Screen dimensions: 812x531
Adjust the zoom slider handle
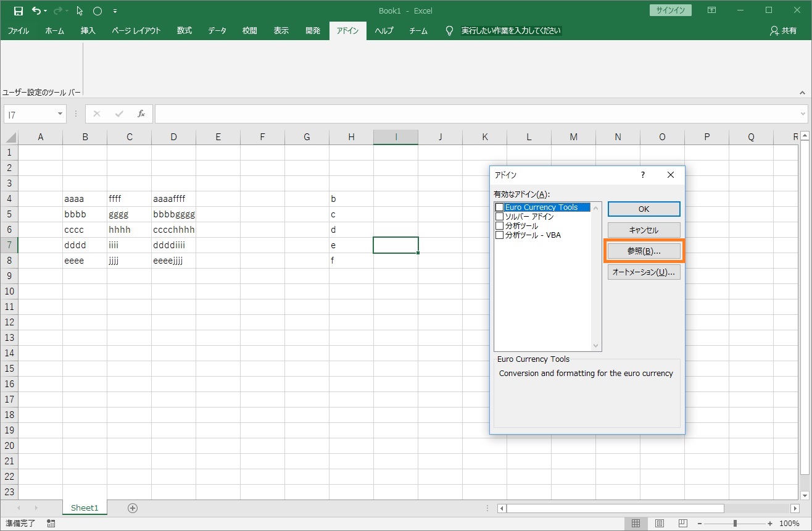pyautogui.click(x=734, y=524)
